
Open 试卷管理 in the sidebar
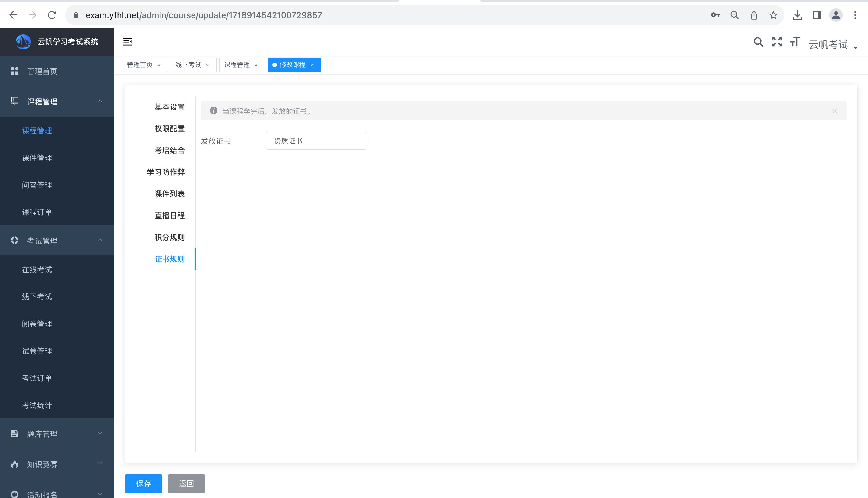click(57, 351)
